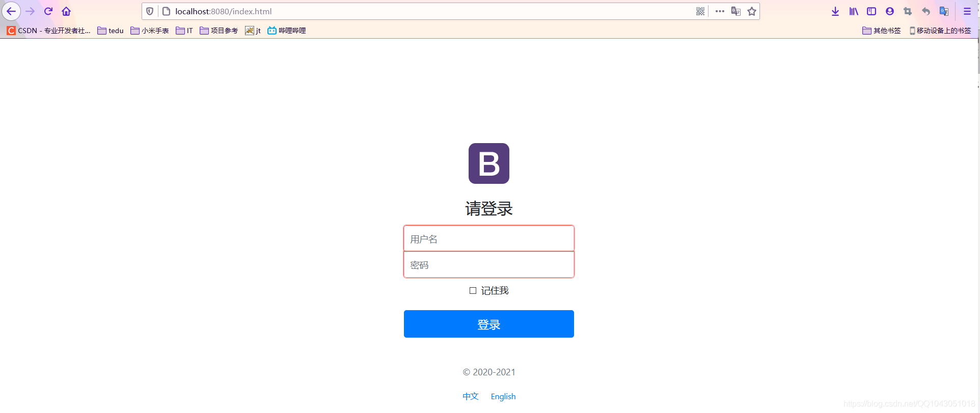This screenshot has height=413, width=980.
Task: Open the tedu bookmarks folder
Action: point(111,31)
